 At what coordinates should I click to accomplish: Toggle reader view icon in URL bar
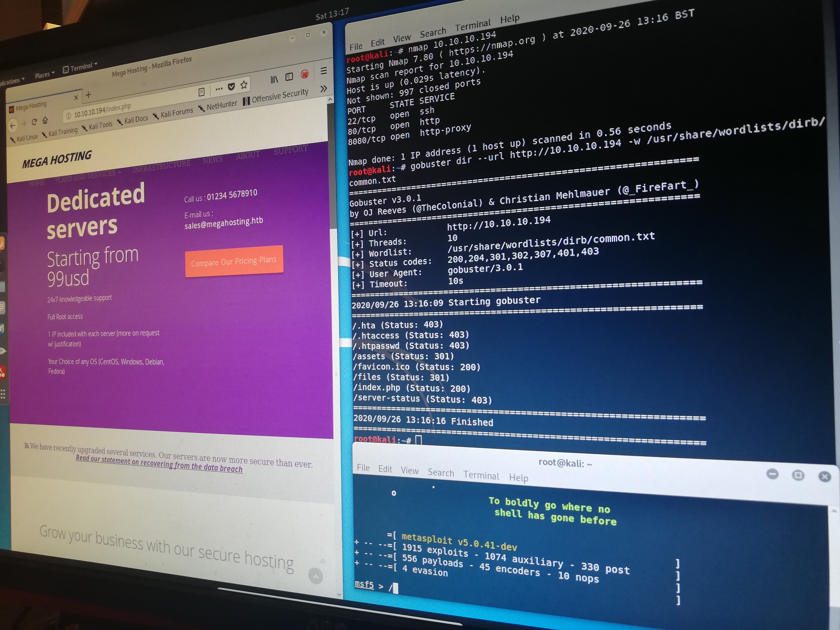tap(201, 92)
